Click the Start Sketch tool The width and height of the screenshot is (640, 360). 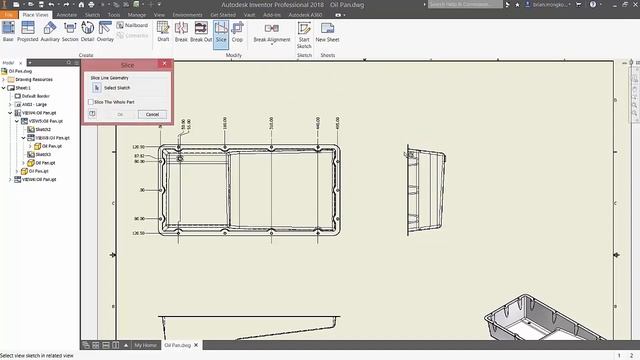pos(304,35)
